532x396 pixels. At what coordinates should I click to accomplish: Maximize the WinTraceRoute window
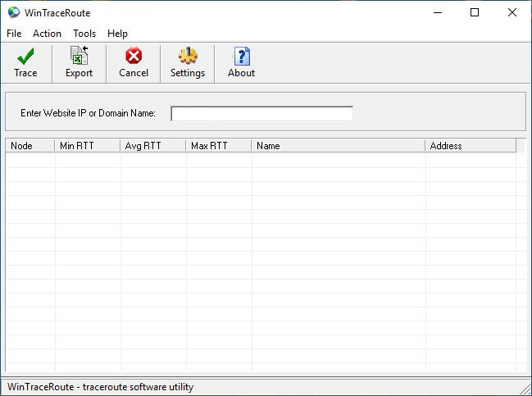click(x=475, y=12)
